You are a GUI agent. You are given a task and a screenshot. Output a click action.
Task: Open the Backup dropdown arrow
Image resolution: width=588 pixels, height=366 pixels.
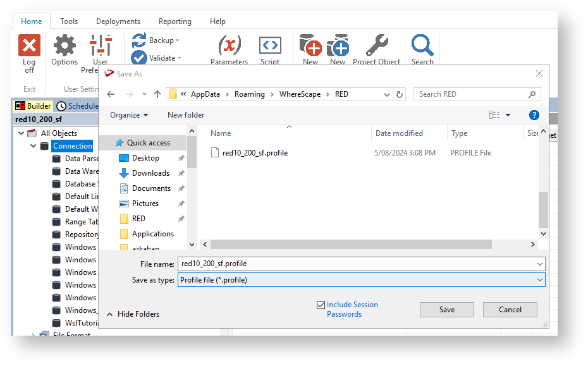(178, 40)
